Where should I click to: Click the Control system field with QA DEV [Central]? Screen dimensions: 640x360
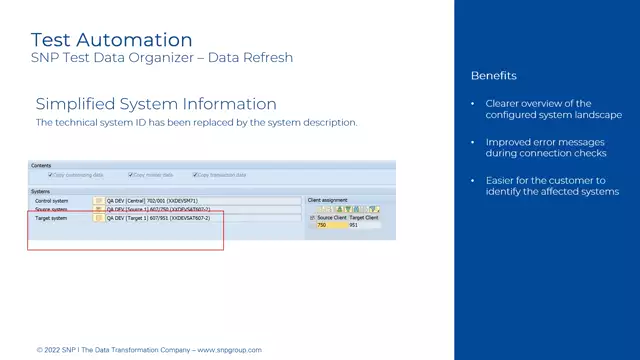pyautogui.click(x=203, y=201)
